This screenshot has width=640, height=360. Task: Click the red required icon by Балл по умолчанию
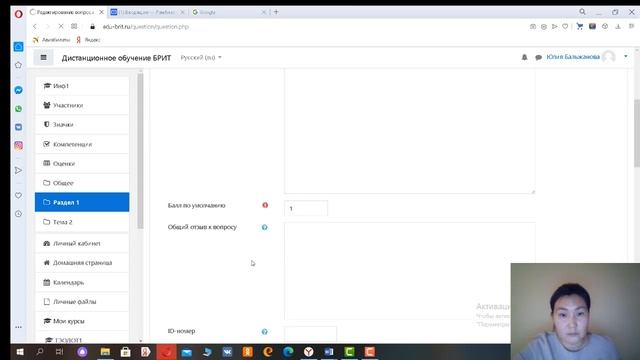point(265,205)
